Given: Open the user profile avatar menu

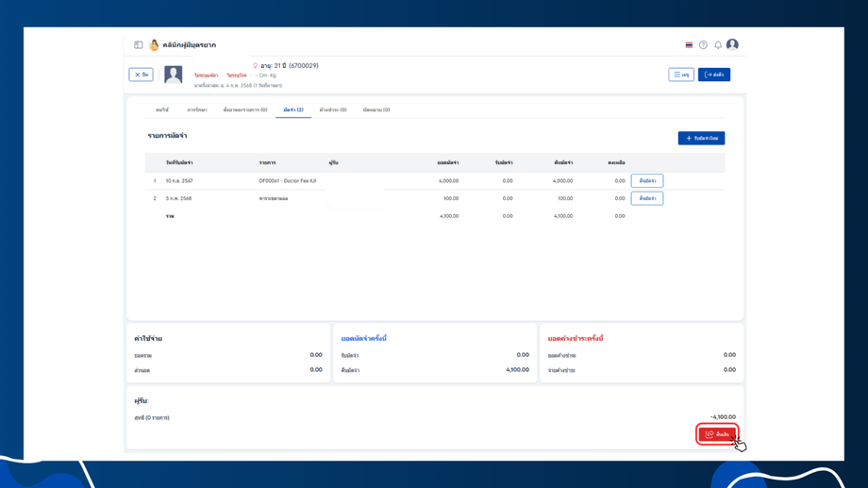Looking at the screenshot, I should pyautogui.click(x=732, y=44).
